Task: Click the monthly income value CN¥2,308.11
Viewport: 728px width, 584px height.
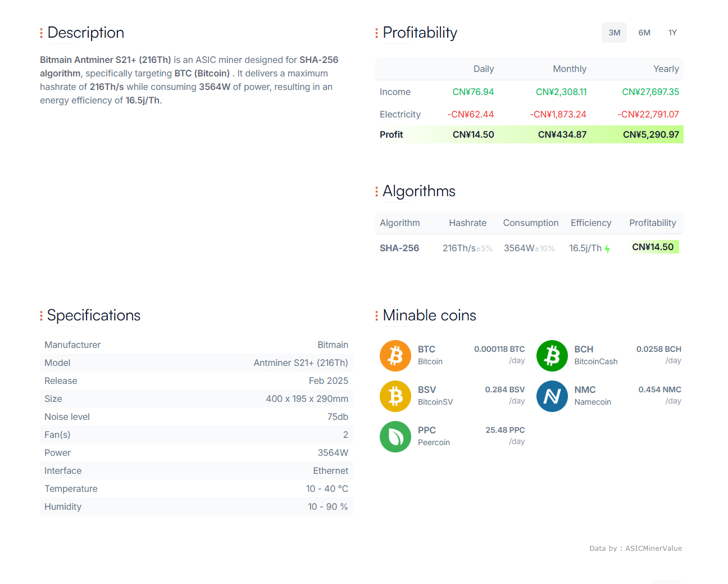Action: pyautogui.click(x=561, y=92)
